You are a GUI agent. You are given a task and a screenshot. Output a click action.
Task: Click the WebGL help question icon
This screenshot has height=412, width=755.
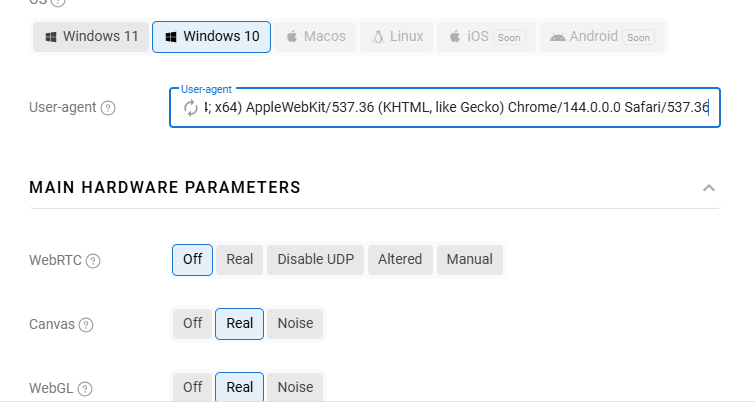86,389
